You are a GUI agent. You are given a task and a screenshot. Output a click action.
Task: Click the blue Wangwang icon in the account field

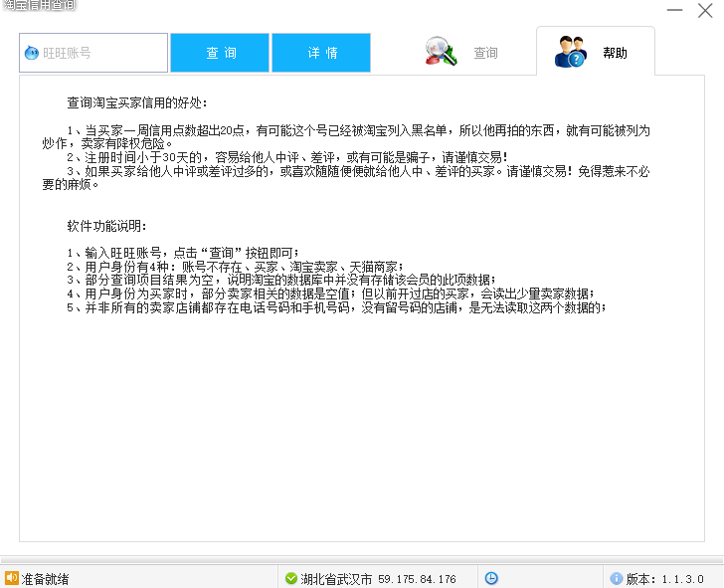click(31, 53)
